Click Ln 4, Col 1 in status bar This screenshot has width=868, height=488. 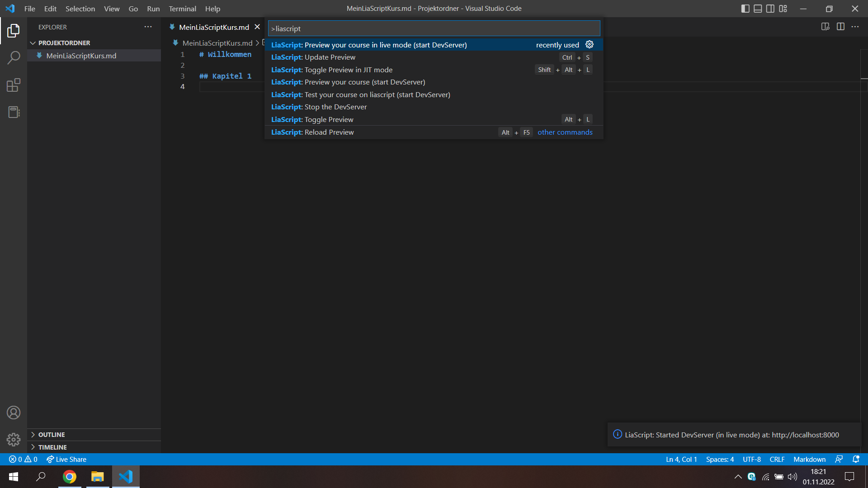click(x=681, y=459)
